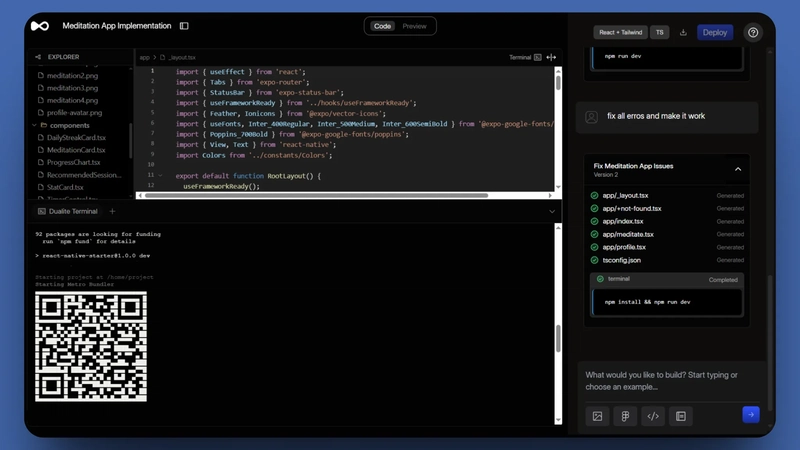Toggle the sidebar panel icon
This screenshot has width=800, height=450.
[x=184, y=26]
